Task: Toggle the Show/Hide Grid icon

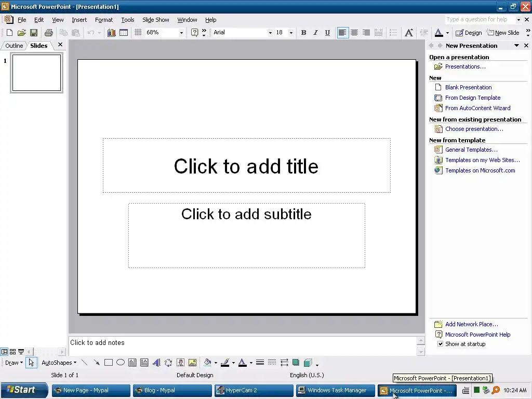Action: point(138,33)
